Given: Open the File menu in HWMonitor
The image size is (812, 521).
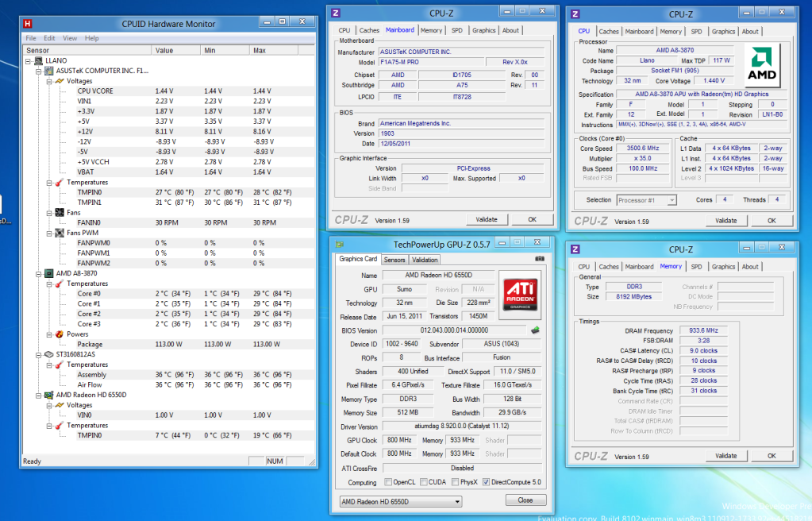Looking at the screenshot, I should pyautogui.click(x=31, y=38).
